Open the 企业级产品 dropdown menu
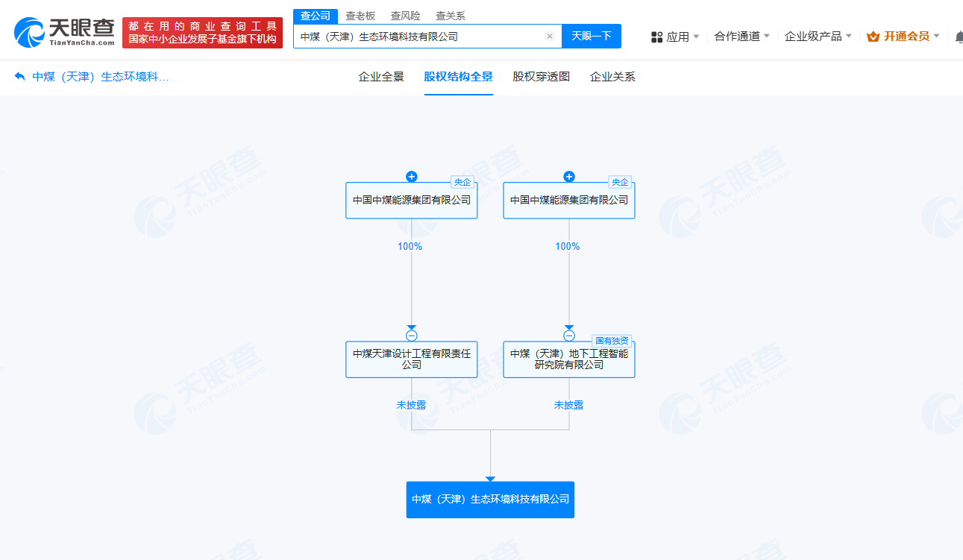The height and width of the screenshot is (560, 963). pos(818,36)
